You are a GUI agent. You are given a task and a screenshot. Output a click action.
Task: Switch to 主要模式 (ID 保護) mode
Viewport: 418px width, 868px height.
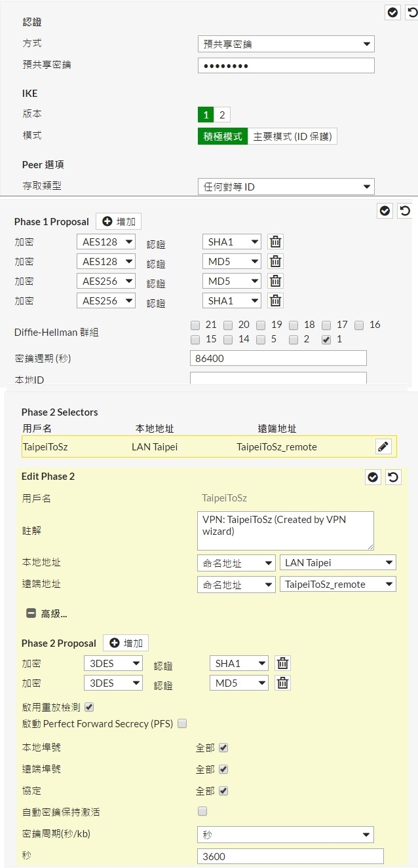pyautogui.click(x=293, y=137)
